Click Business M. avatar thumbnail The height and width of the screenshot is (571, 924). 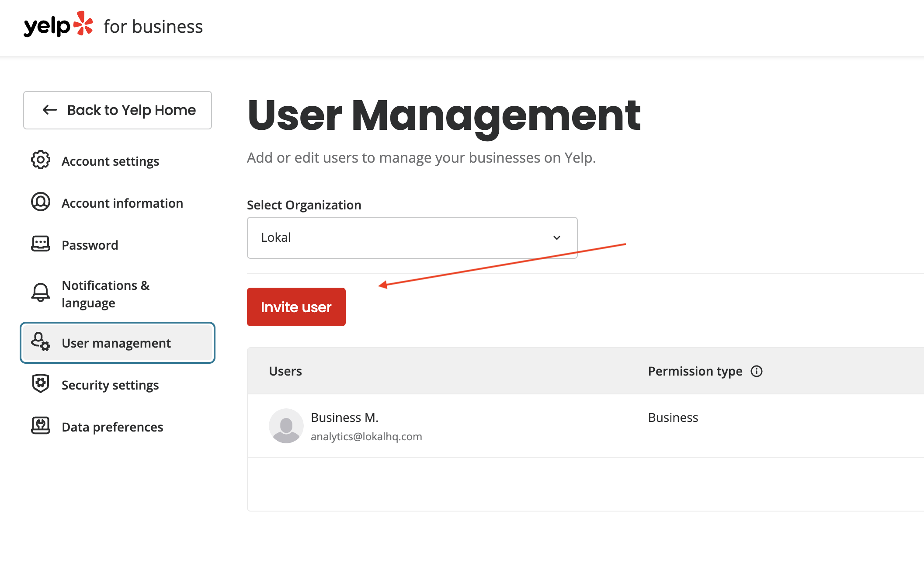coord(286,426)
